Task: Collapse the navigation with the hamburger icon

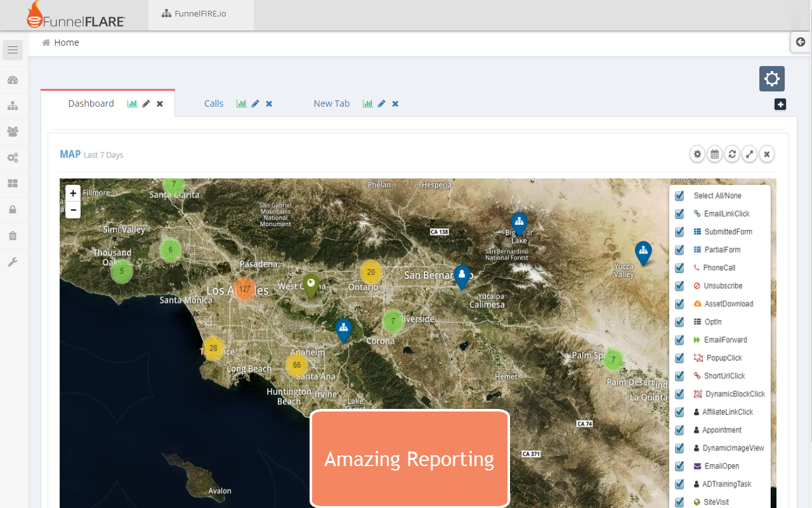Action: coord(13,50)
